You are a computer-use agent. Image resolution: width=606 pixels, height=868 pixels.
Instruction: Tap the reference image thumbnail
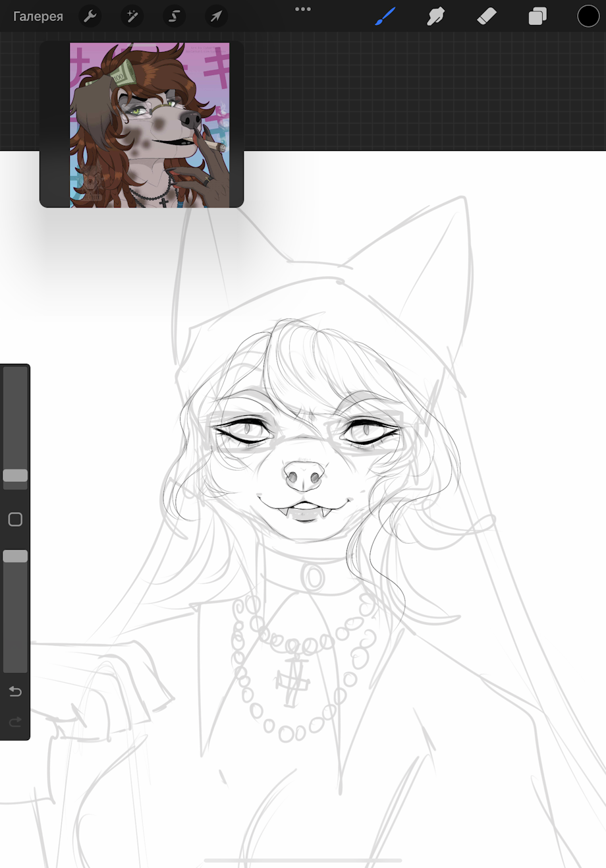click(150, 125)
